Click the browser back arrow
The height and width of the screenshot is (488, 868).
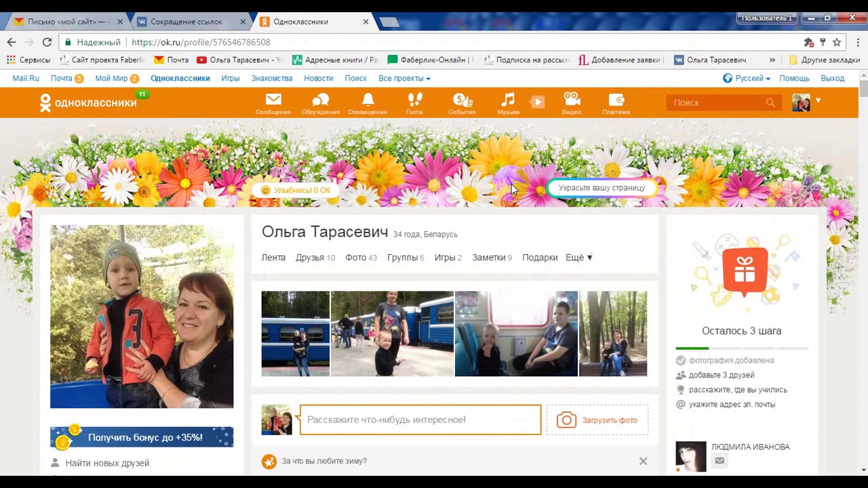(x=11, y=42)
